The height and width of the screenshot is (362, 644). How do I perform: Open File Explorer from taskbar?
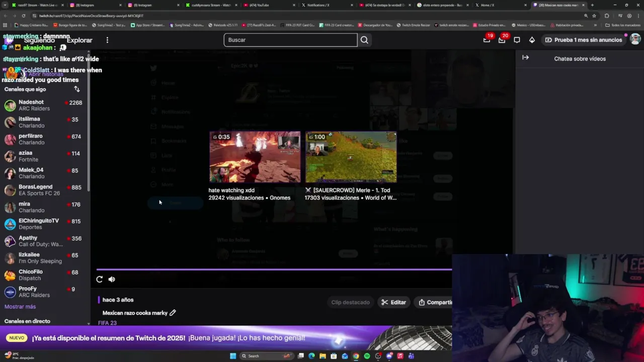coord(323,356)
